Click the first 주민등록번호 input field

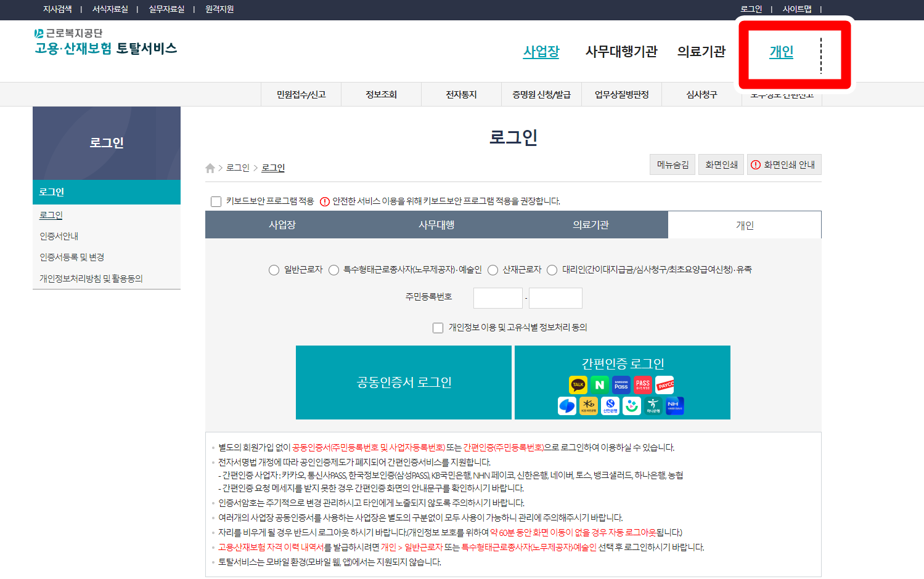497,298
